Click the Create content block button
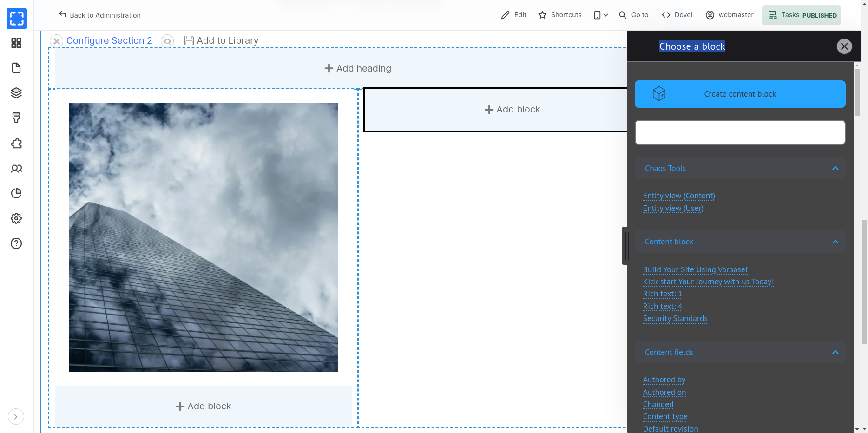 pyautogui.click(x=740, y=94)
